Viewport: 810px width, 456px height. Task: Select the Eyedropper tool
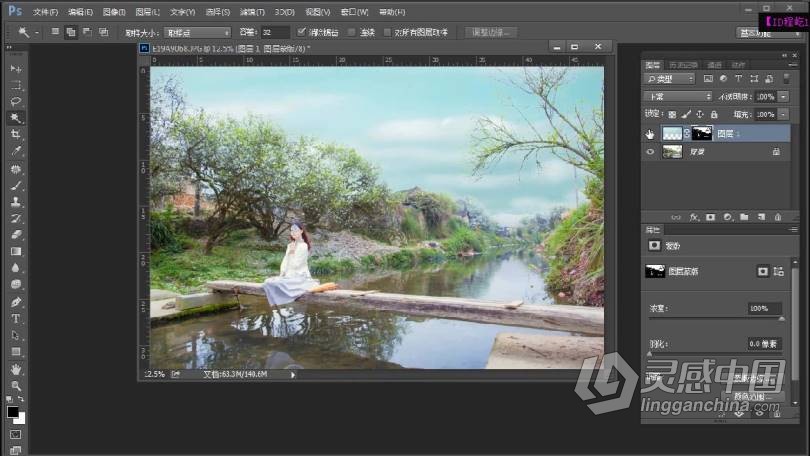click(15, 151)
